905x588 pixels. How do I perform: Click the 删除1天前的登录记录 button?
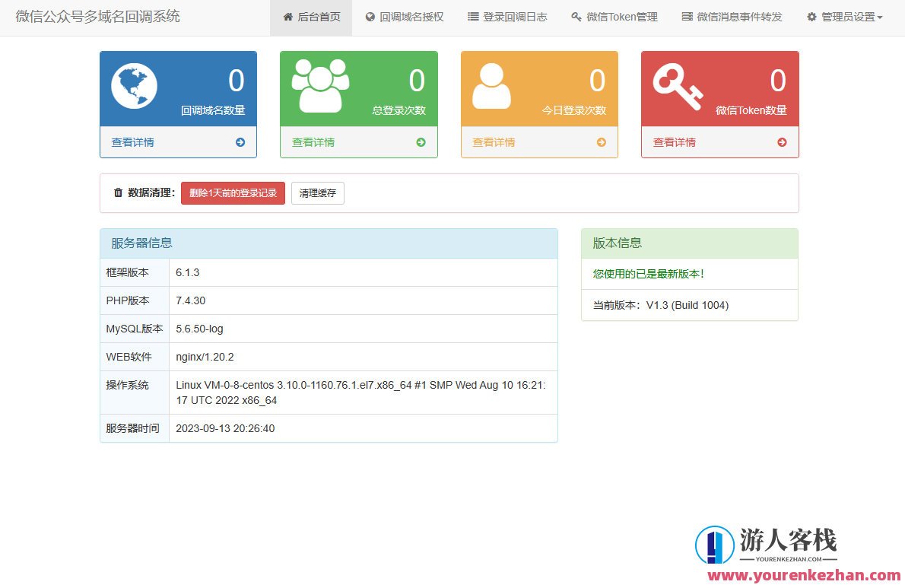[233, 193]
